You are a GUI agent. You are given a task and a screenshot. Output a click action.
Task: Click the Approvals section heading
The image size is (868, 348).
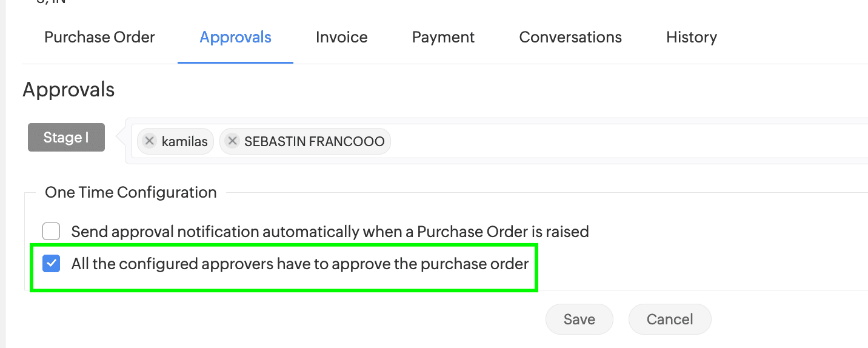pyautogui.click(x=68, y=90)
